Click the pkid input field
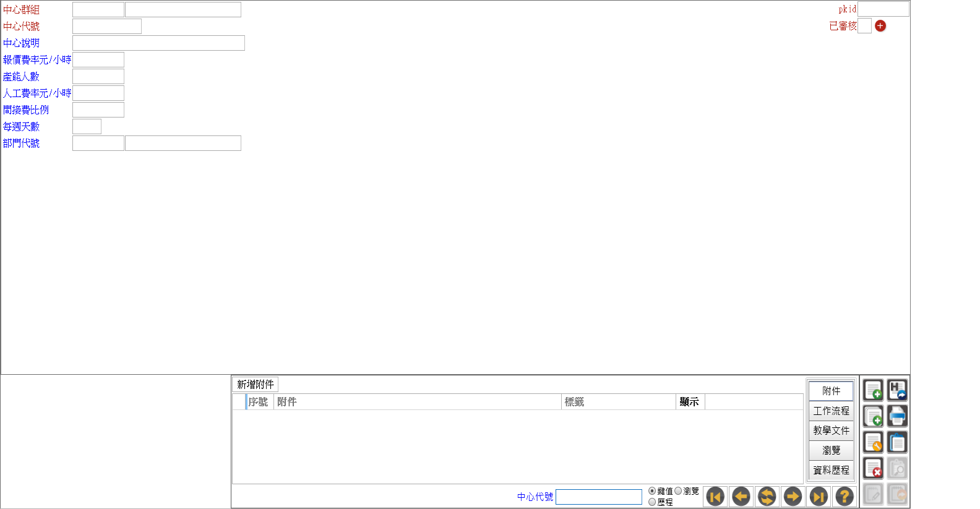Viewport: 980px width, 509px height. pyautogui.click(x=883, y=9)
